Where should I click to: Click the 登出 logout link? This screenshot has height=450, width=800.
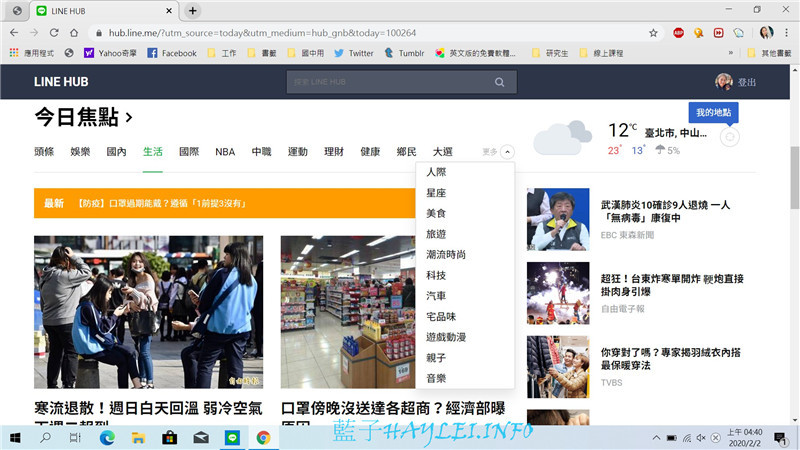pos(746,82)
